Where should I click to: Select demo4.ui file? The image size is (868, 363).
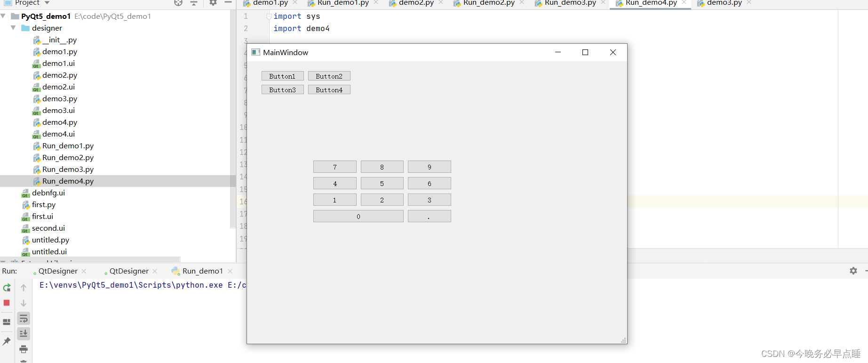(x=54, y=134)
